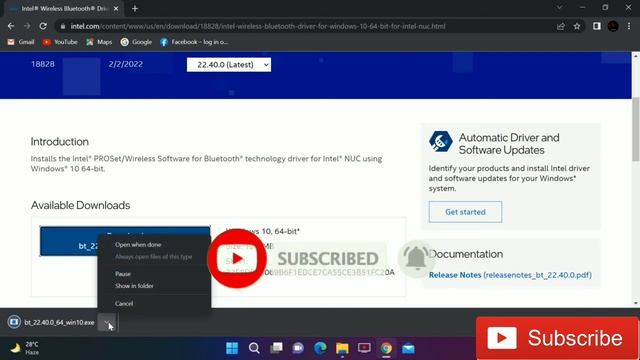
Task: Share this page via address bar icon
Action: point(560,26)
